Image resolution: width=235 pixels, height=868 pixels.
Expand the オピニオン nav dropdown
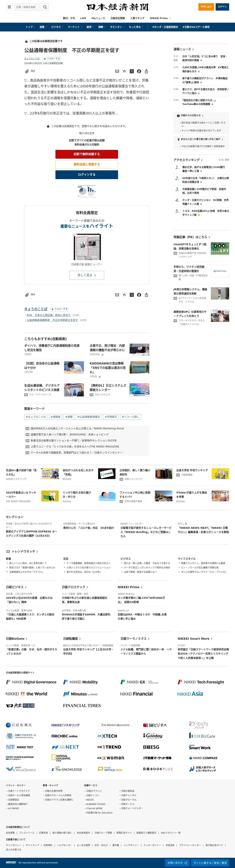point(117,27)
